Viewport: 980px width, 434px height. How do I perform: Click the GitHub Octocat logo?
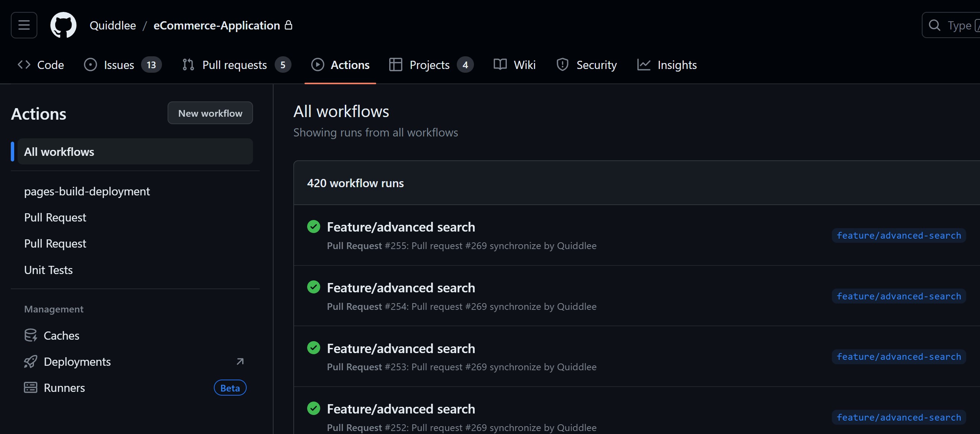tap(63, 25)
